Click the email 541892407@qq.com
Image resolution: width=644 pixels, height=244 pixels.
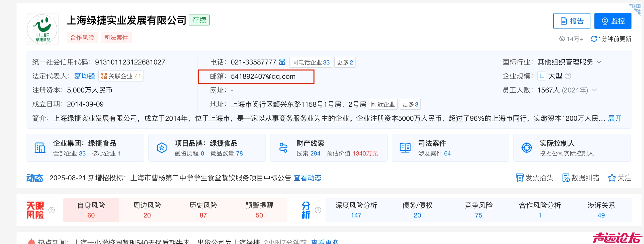tap(263, 76)
